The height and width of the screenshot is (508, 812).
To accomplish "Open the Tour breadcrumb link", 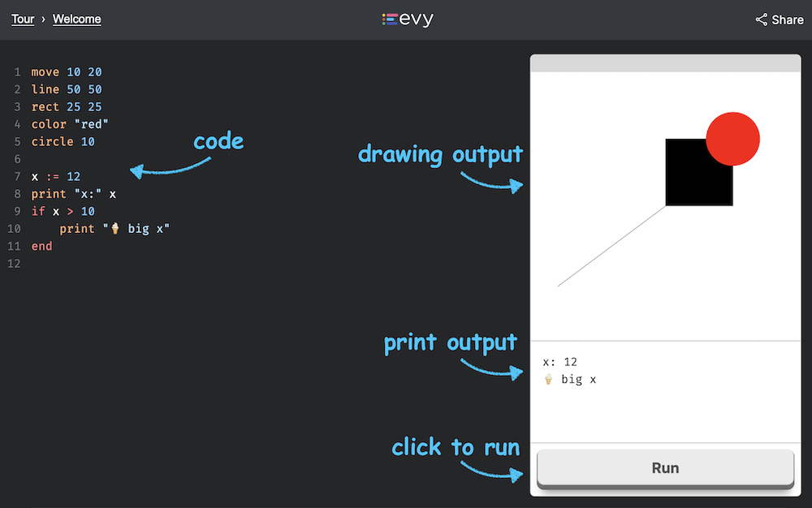I will tap(23, 19).
